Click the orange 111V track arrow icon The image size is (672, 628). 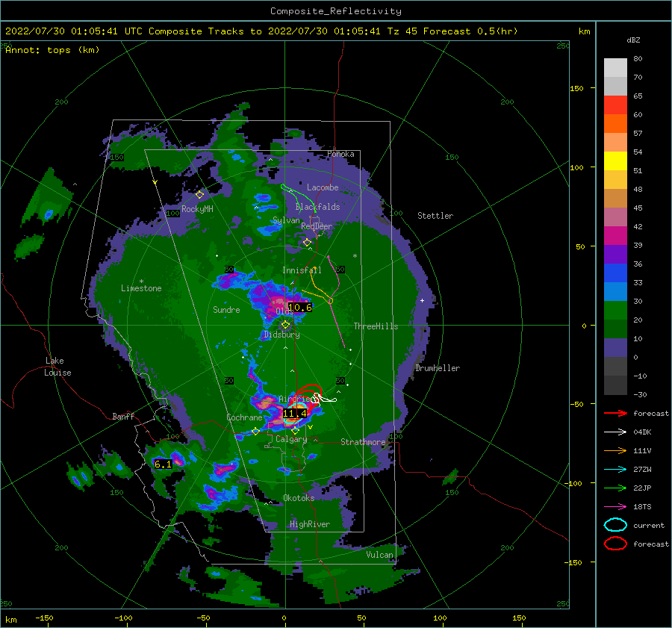615,450
